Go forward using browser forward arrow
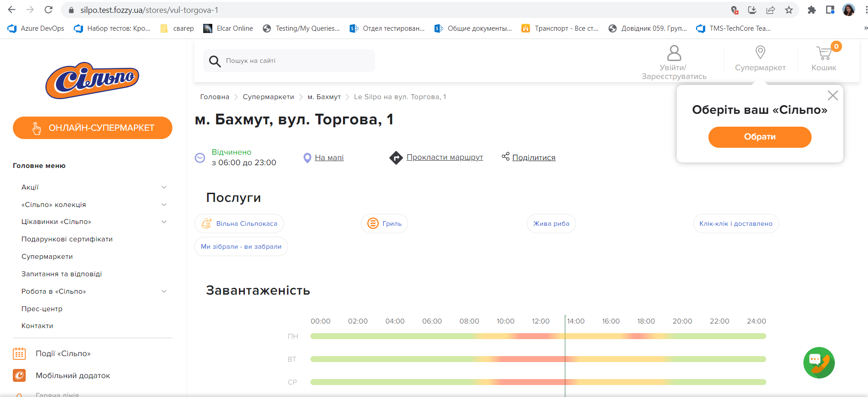Viewport: 868px width, 402px height. coord(30,10)
